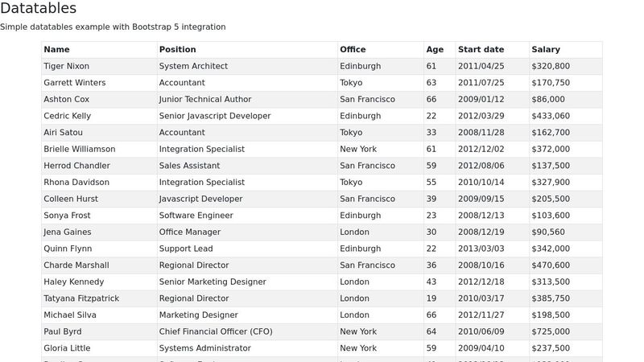
Task: Select the Tiger Nixon name cell
Action: 99,66
